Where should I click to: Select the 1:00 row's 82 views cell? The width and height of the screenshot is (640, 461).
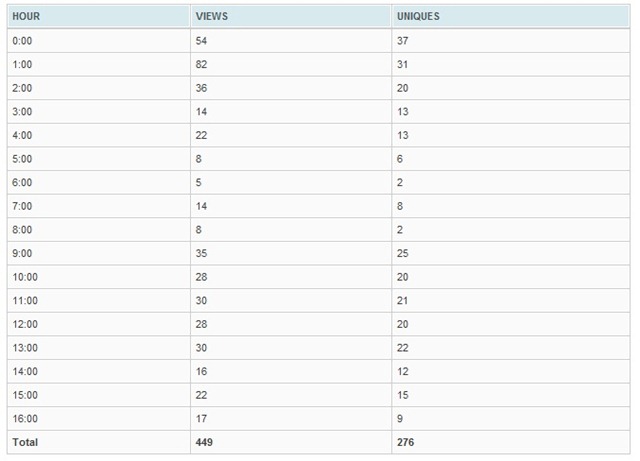(201, 65)
